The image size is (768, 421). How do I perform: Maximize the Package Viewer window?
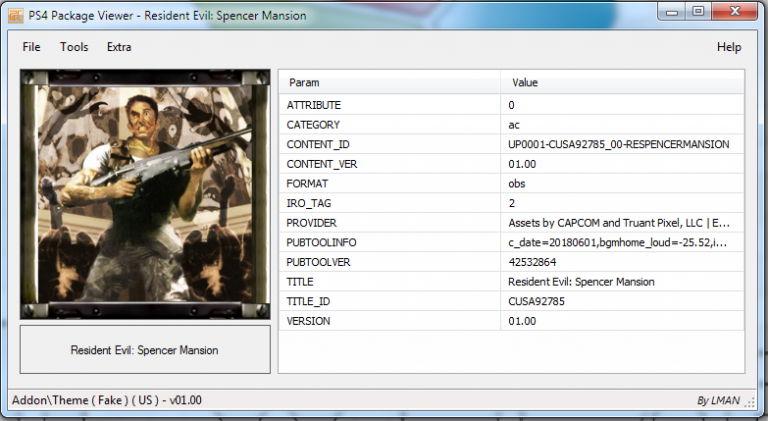point(697,12)
